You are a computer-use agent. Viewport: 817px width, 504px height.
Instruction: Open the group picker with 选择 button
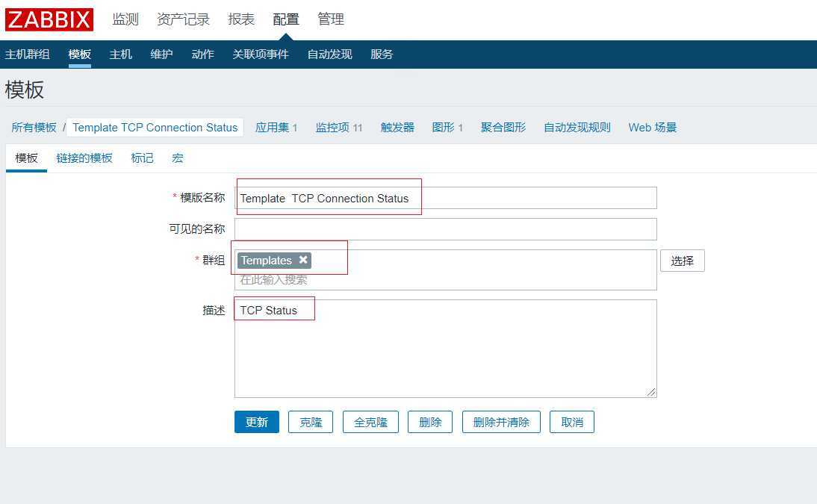682,261
